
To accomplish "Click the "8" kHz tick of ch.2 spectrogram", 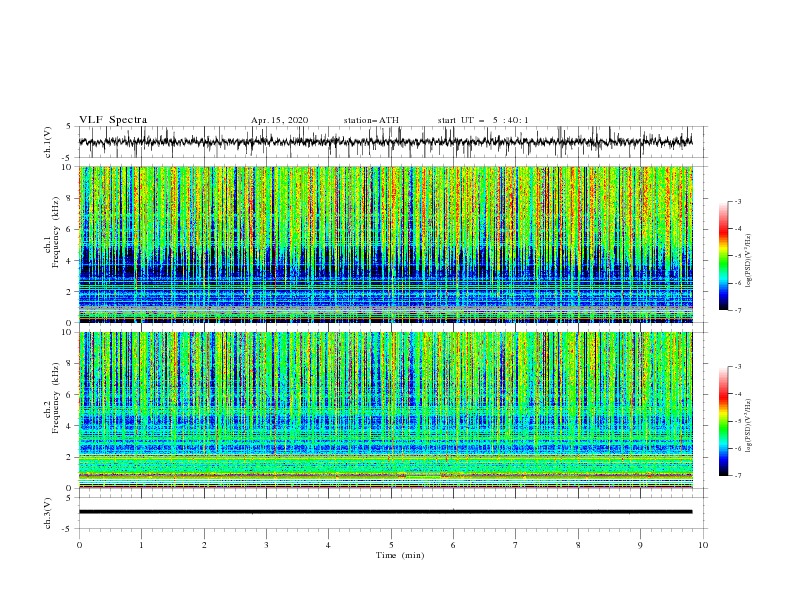I will [x=70, y=364].
